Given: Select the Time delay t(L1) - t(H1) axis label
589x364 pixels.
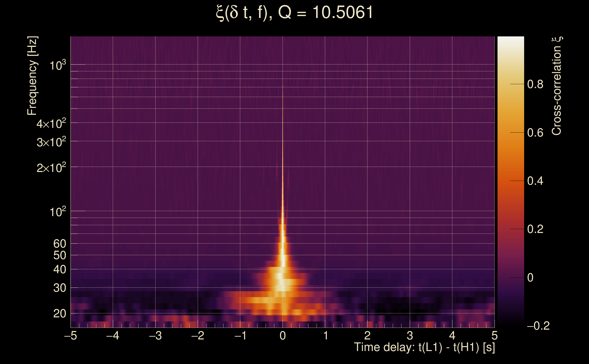Looking at the screenshot, I should [424, 347].
